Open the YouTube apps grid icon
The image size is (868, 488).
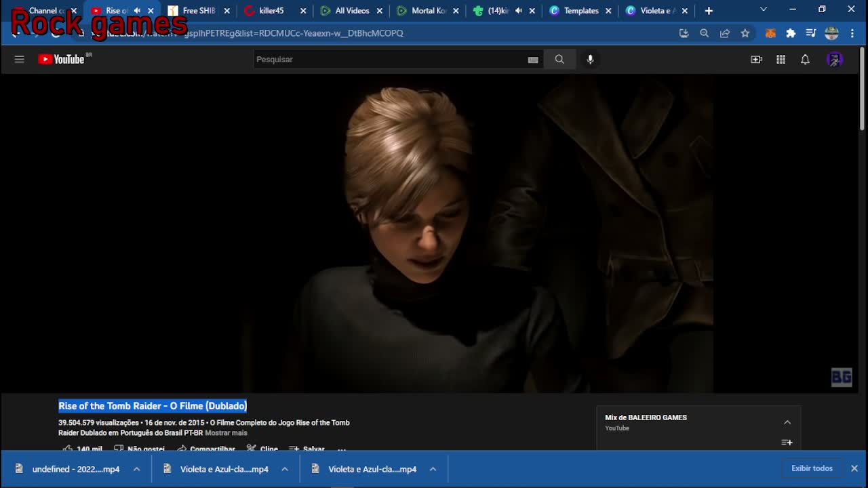[781, 60]
